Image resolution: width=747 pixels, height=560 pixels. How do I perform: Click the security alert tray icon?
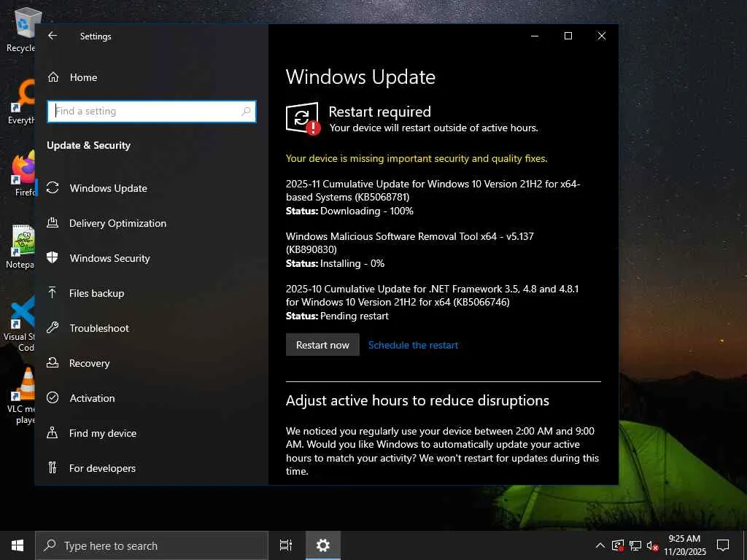pos(618,545)
